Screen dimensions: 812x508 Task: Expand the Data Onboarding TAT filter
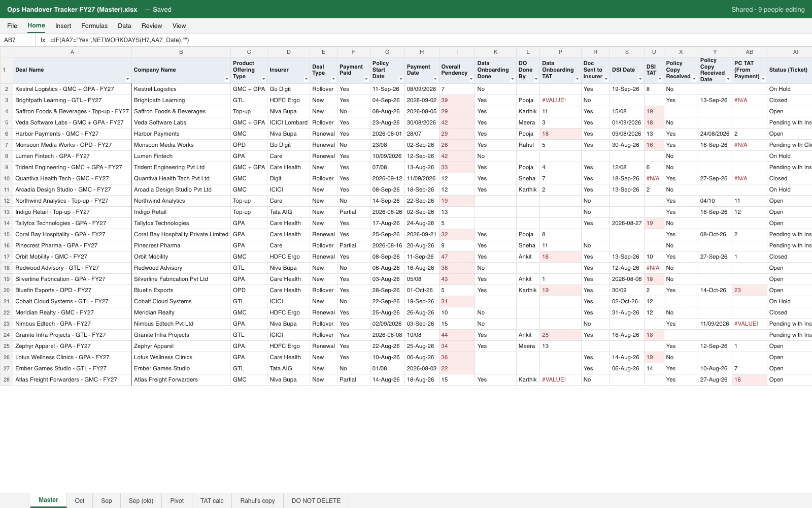tap(577, 79)
